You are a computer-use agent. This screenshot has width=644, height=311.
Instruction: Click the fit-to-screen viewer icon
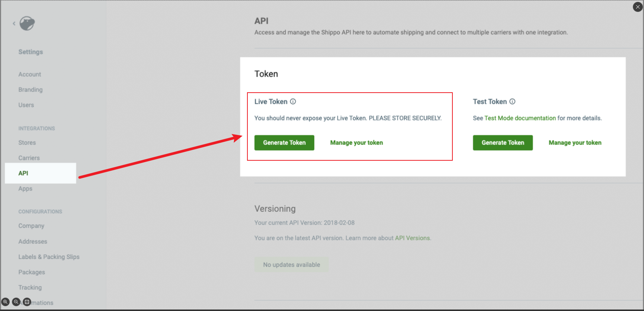pos(27,302)
